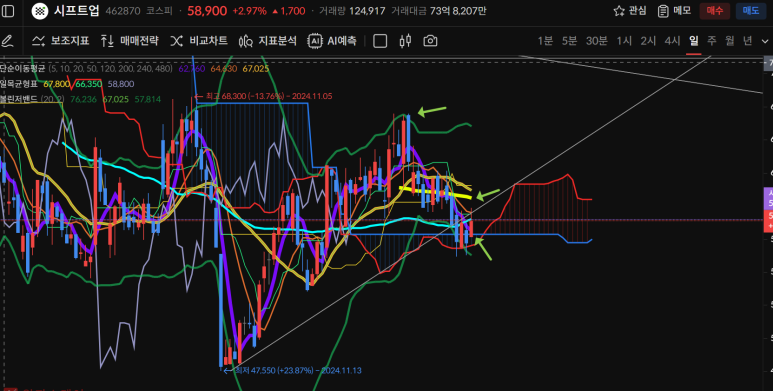This screenshot has width=773, height=391.
Task: Switch to 5분 timeframe
Action: click(x=569, y=41)
